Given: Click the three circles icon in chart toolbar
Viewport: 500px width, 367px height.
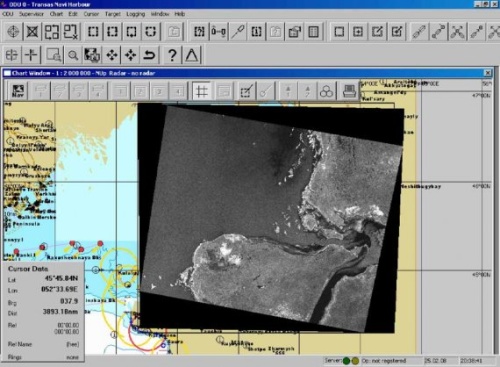Looking at the screenshot, I should (x=326, y=91).
